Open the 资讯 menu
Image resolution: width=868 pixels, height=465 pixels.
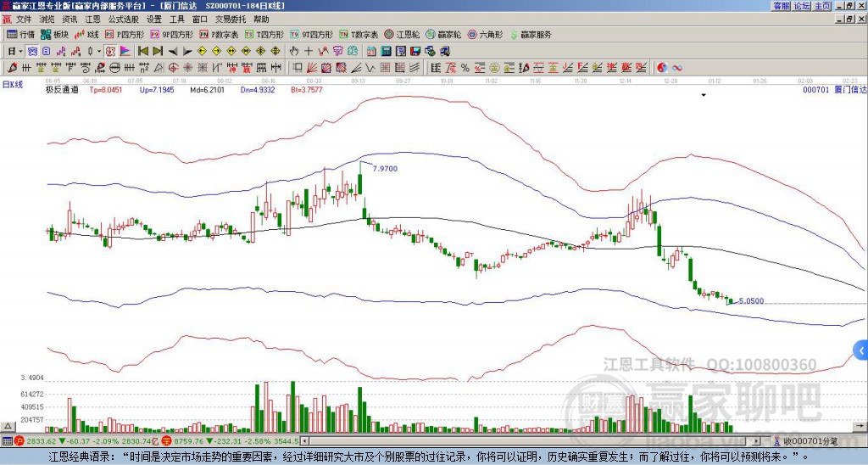tap(70, 20)
